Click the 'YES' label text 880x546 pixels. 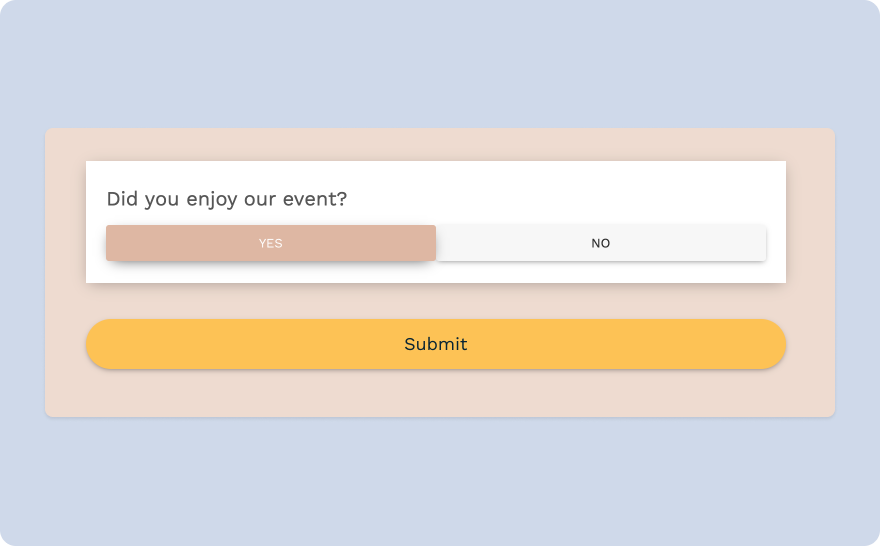point(271,243)
